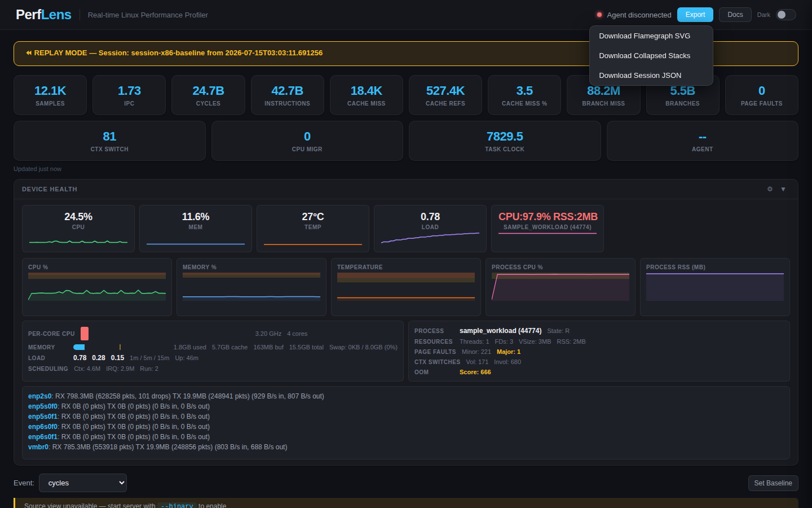Viewport: 812px width, 508px height.
Task: Choose Download Flamegraph SVG
Action: [651, 36]
